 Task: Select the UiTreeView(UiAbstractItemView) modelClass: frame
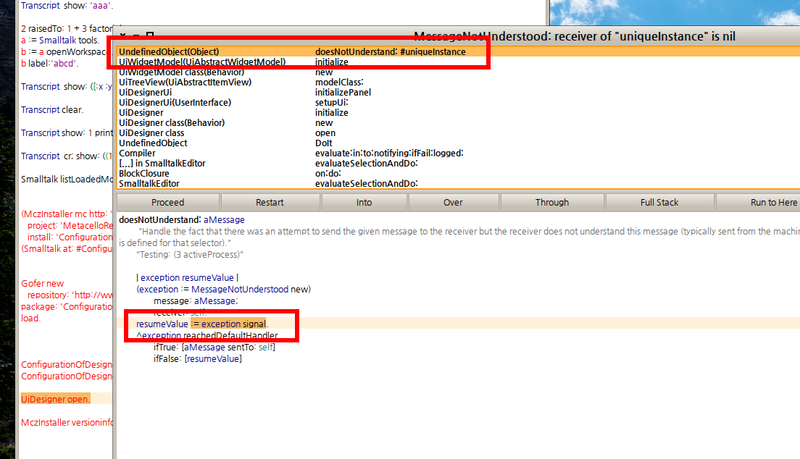[198, 82]
